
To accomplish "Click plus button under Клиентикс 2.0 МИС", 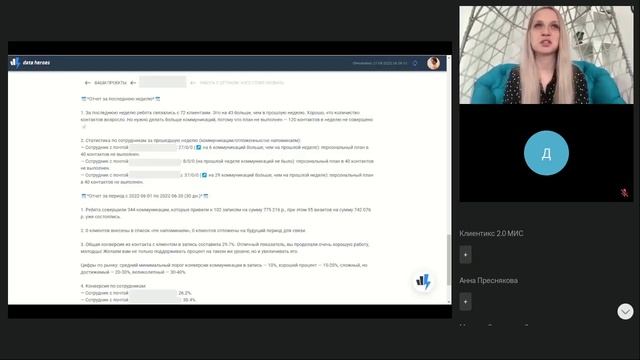I will pyautogui.click(x=465, y=255).
